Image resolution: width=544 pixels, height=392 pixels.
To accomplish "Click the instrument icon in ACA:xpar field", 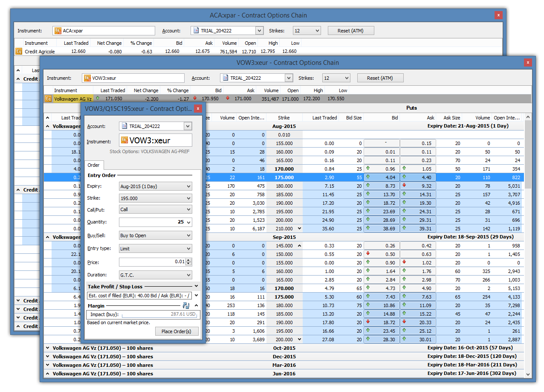I will click(x=58, y=31).
